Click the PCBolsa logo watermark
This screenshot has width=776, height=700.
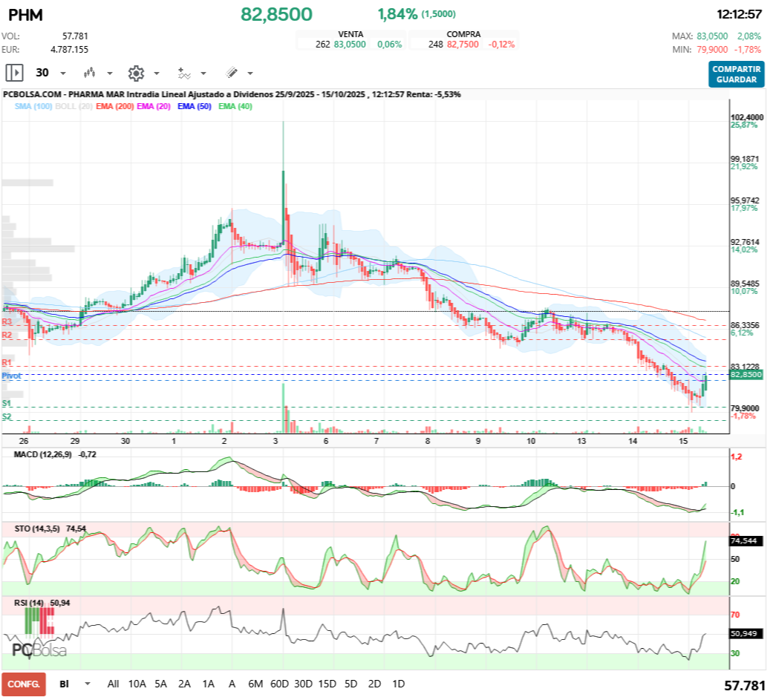tap(39, 650)
